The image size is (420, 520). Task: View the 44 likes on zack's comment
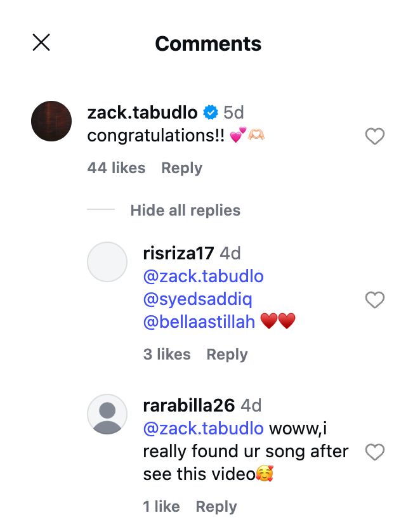coord(117,168)
